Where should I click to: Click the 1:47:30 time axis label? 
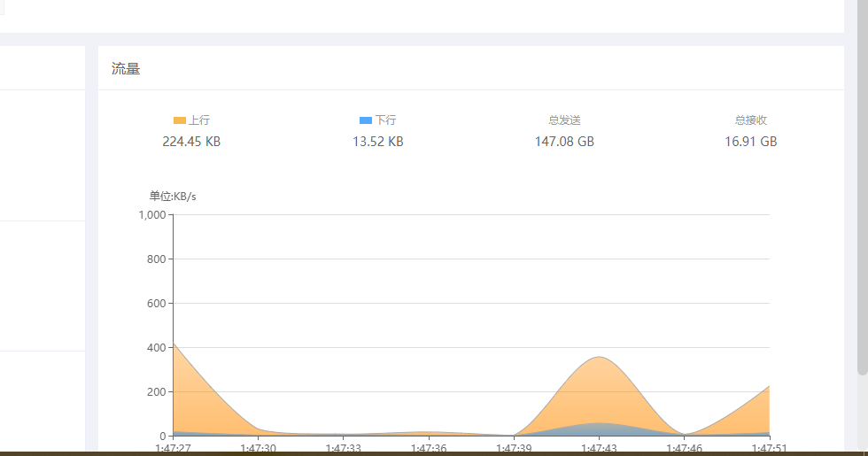(x=258, y=449)
